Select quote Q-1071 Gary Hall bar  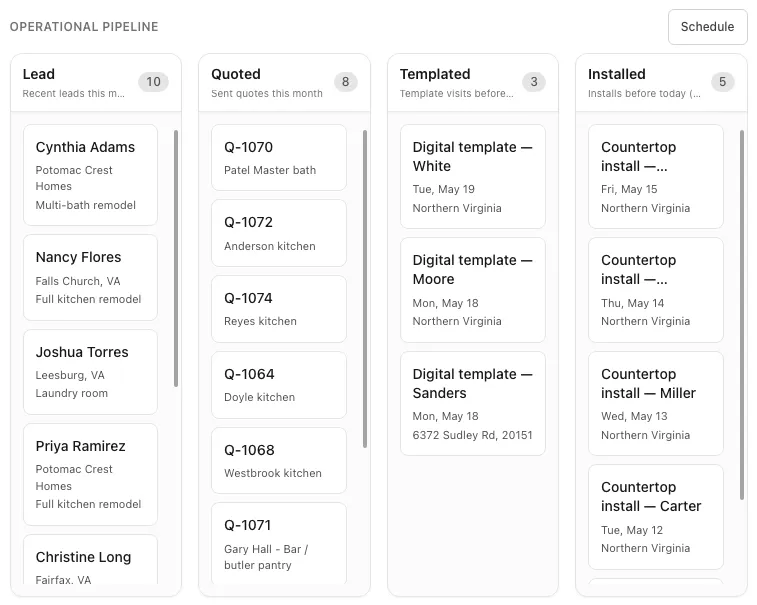(279, 544)
